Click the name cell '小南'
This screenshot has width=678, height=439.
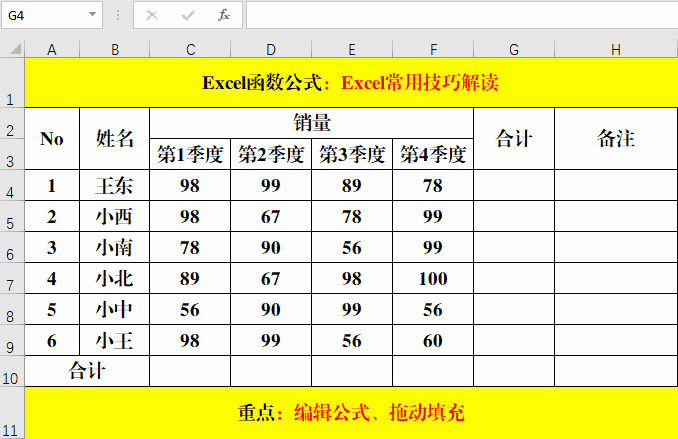(x=115, y=247)
